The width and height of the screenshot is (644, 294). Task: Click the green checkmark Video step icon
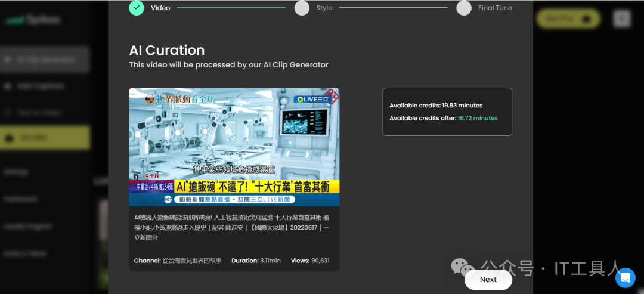(137, 8)
